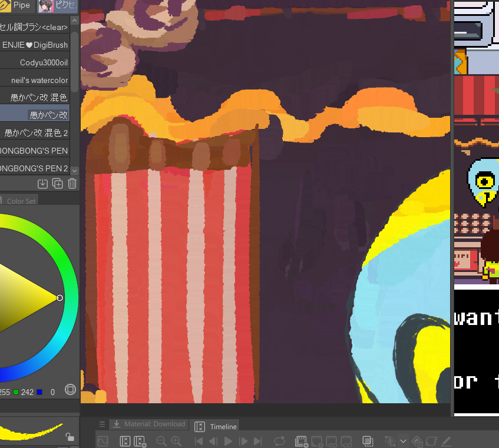Viewport: 499px width, 448px height.
Task: Click the blue B channel indicator square
Action: (39, 392)
